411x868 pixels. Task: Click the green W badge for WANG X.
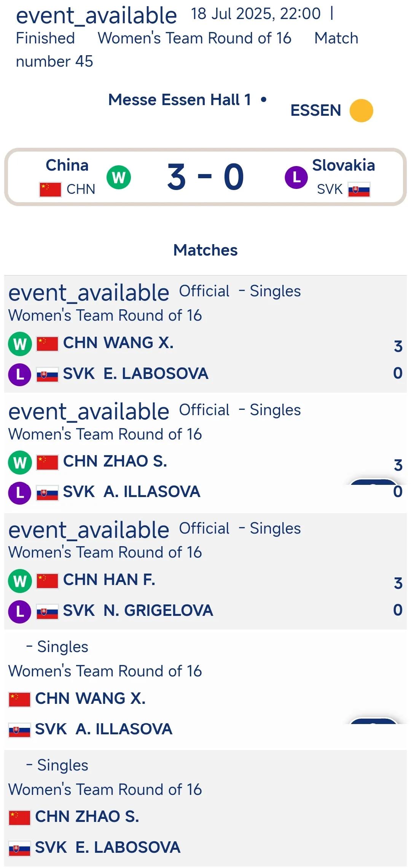point(20,344)
